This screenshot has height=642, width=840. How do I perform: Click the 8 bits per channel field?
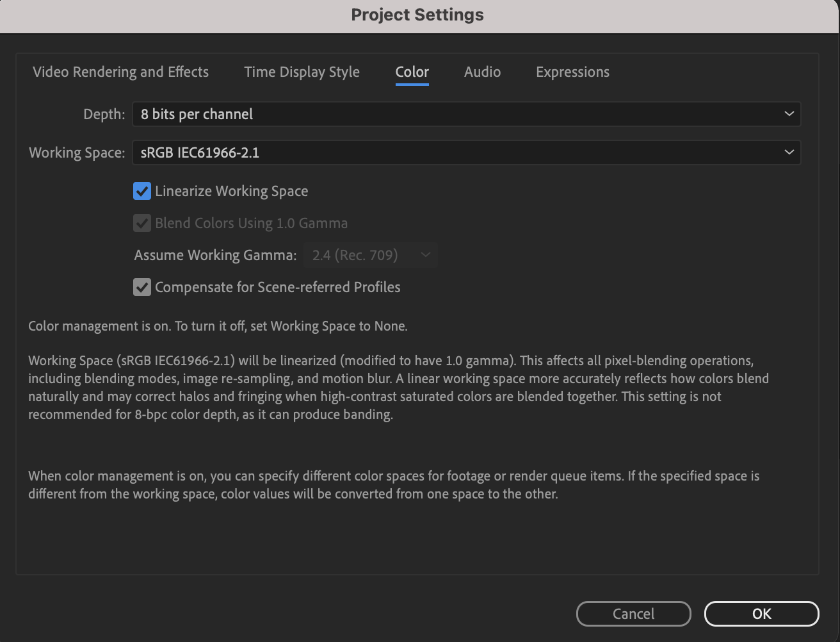tap(197, 113)
